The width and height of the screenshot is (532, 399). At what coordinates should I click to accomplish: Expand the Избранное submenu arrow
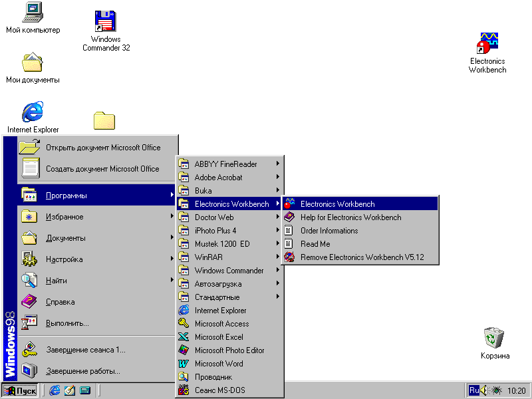tap(172, 215)
